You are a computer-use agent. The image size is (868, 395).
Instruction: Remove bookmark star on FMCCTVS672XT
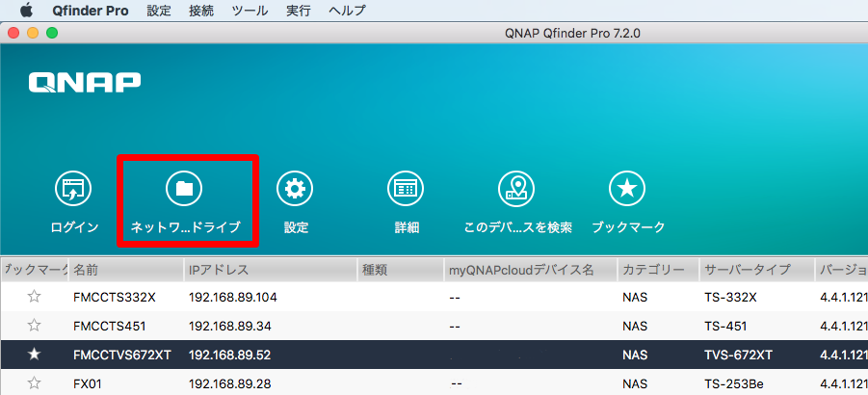click(35, 355)
